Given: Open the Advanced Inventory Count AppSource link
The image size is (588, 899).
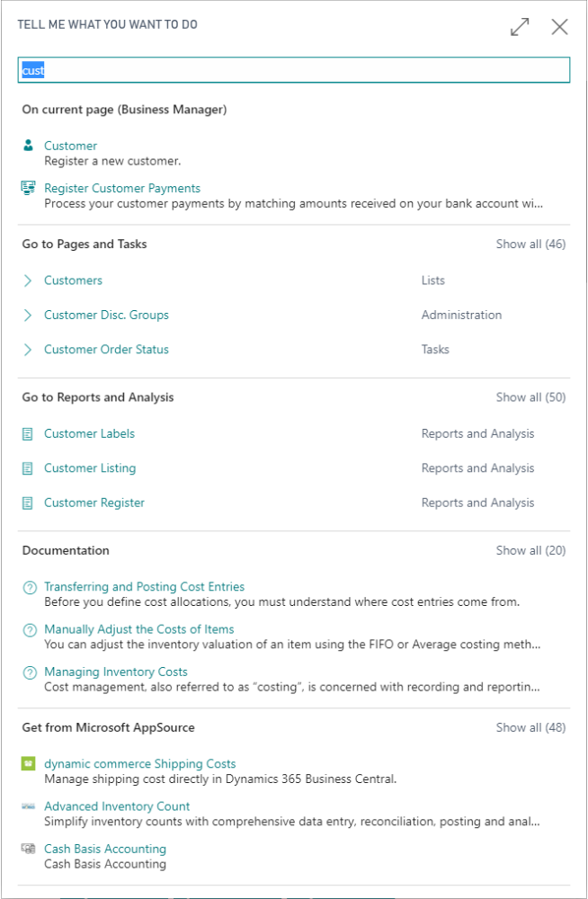Looking at the screenshot, I should point(117,806).
